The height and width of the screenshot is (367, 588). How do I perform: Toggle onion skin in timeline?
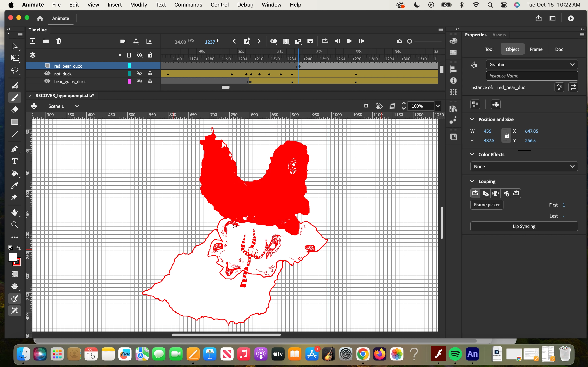click(273, 41)
